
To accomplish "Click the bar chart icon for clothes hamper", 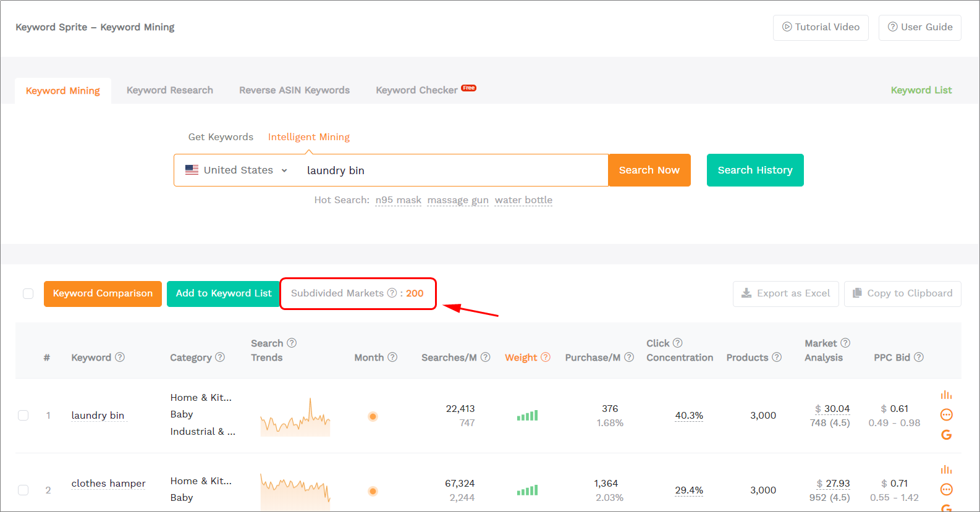I will [946, 469].
